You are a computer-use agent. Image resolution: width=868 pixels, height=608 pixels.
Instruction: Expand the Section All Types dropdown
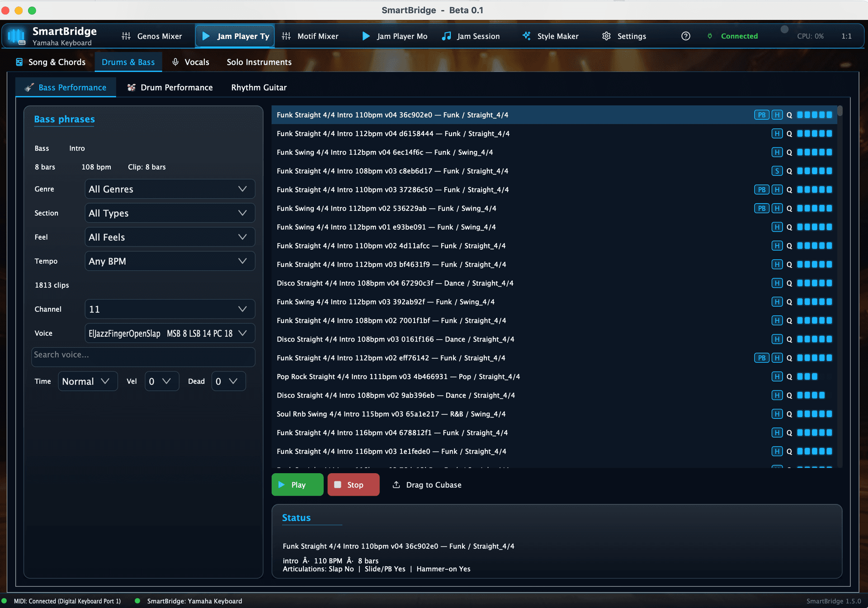(170, 213)
